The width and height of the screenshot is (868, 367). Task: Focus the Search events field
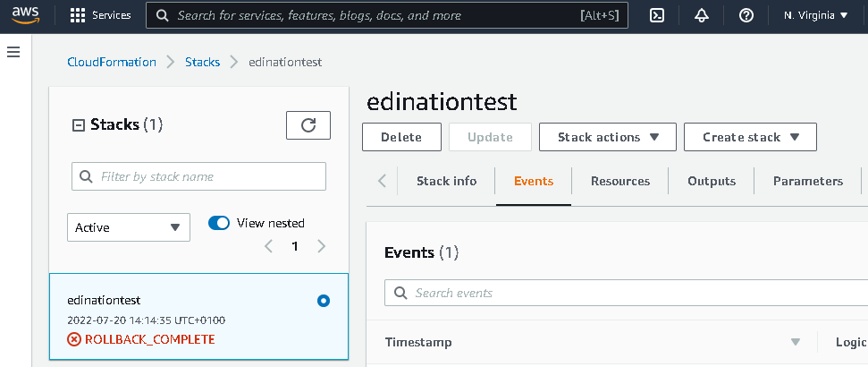[x=626, y=293]
